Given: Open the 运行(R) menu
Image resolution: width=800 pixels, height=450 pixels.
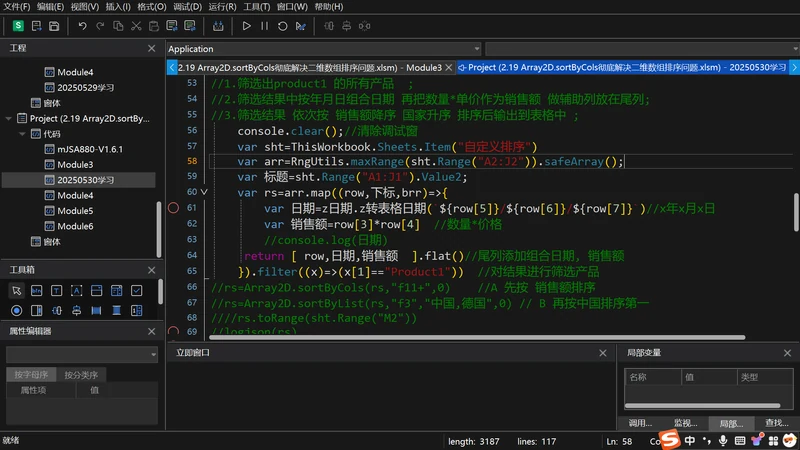Looking at the screenshot, I should pyautogui.click(x=222, y=7).
